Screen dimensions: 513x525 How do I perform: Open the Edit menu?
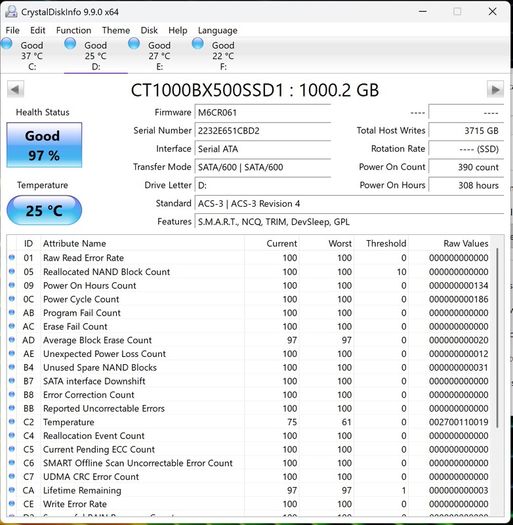coord(38,30)
